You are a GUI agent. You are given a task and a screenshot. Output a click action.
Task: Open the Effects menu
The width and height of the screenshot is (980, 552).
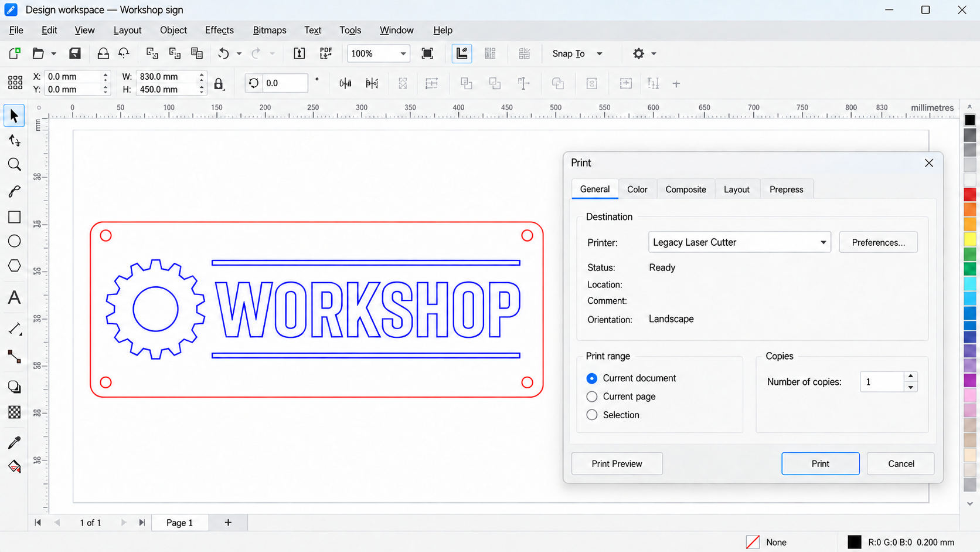[x=219, y=30]
